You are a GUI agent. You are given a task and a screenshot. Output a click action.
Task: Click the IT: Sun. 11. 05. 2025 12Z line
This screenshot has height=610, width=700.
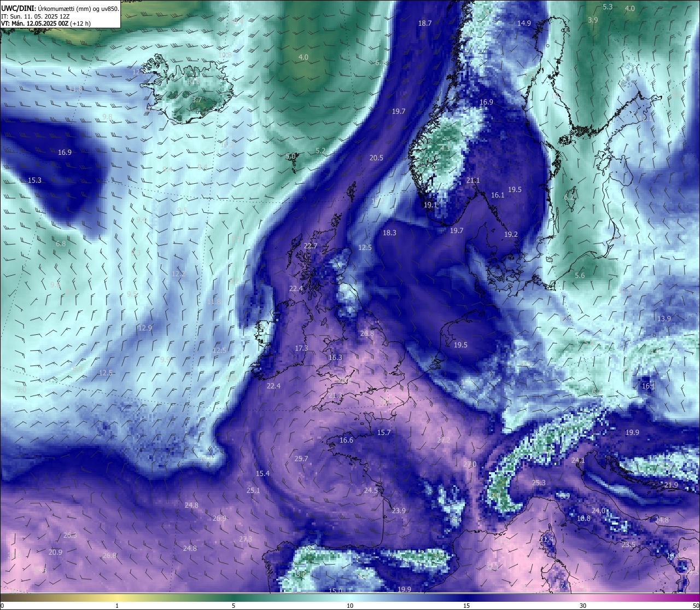pos(35,16)
